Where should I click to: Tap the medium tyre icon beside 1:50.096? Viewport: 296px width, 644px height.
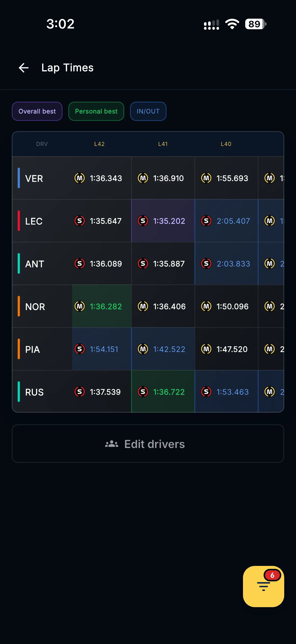pyautogui.click(x=206, y=306)
